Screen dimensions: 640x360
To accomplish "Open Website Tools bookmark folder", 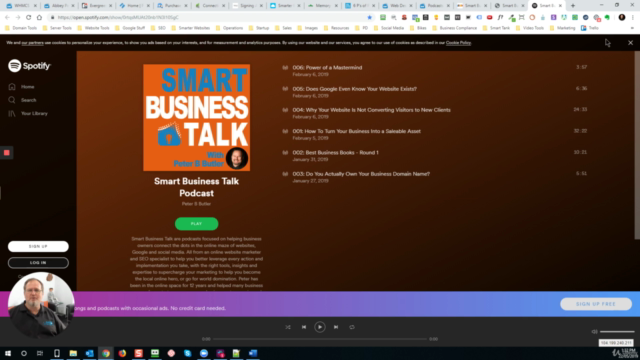I will tap(93, 28).
